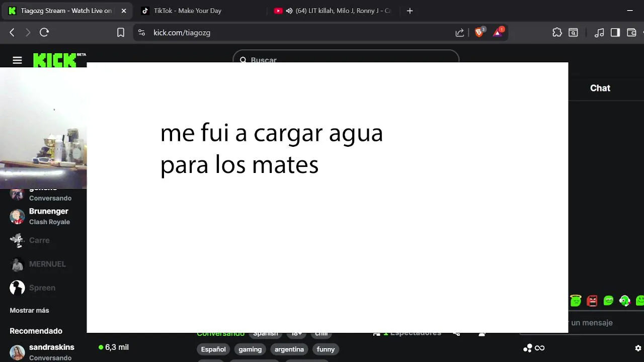This screenshot has height=362, width=644.
Task: Click the Recomendado heading
Action: point(36,331)
